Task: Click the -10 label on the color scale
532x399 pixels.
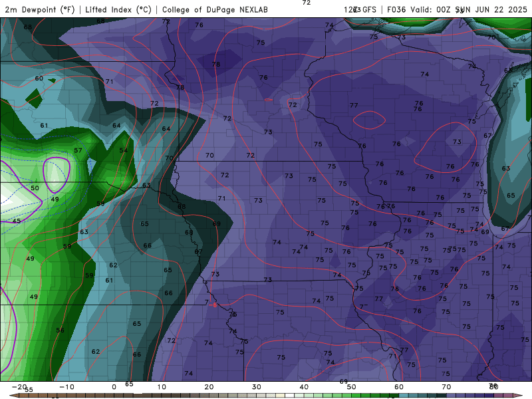Action: click(66, 387)
